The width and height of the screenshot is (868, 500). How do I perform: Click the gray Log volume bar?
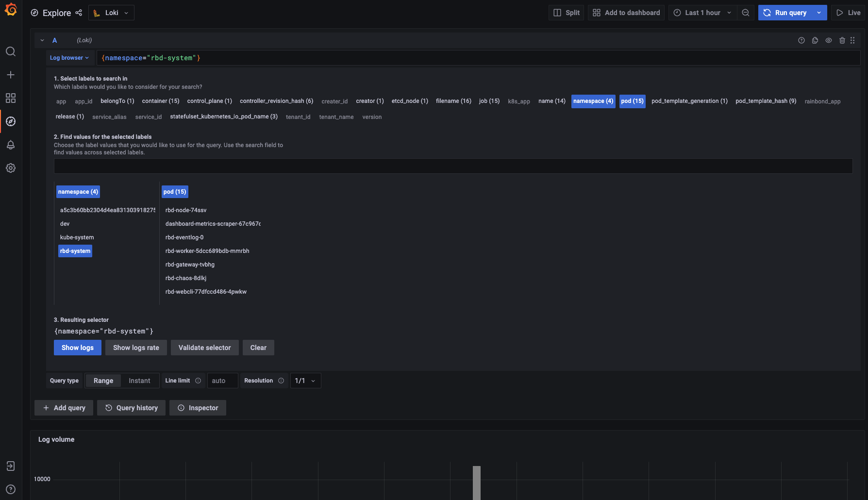[477, 483]
